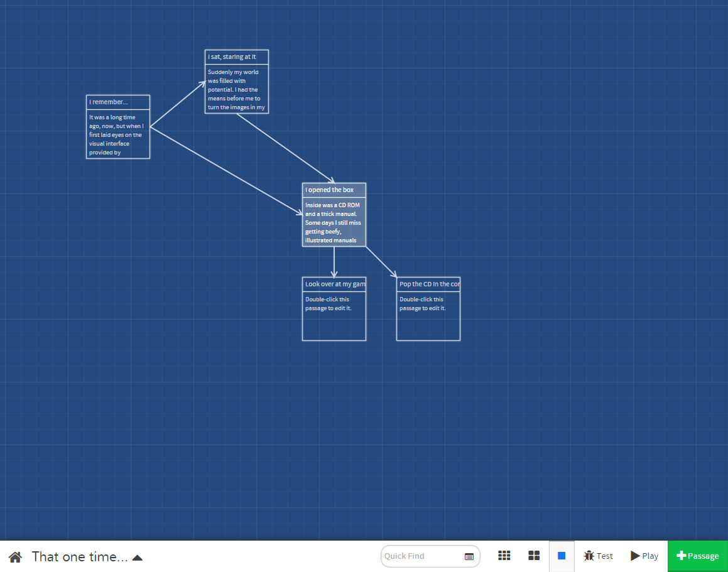Open highlight passages search icon in Quick Find
This screenshot has width=728, height=572.
point(469,557)
